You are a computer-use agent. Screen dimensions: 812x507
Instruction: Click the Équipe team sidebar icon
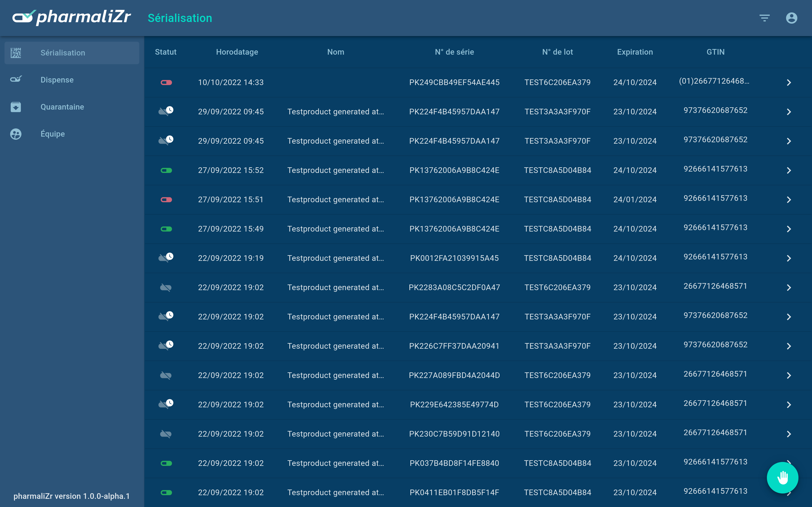(16, 134)
